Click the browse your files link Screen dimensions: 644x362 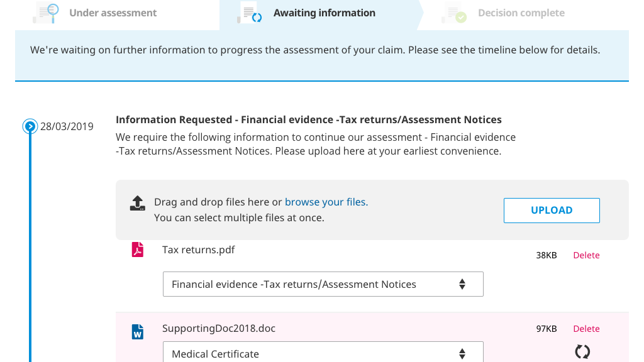tap(326, 202)
